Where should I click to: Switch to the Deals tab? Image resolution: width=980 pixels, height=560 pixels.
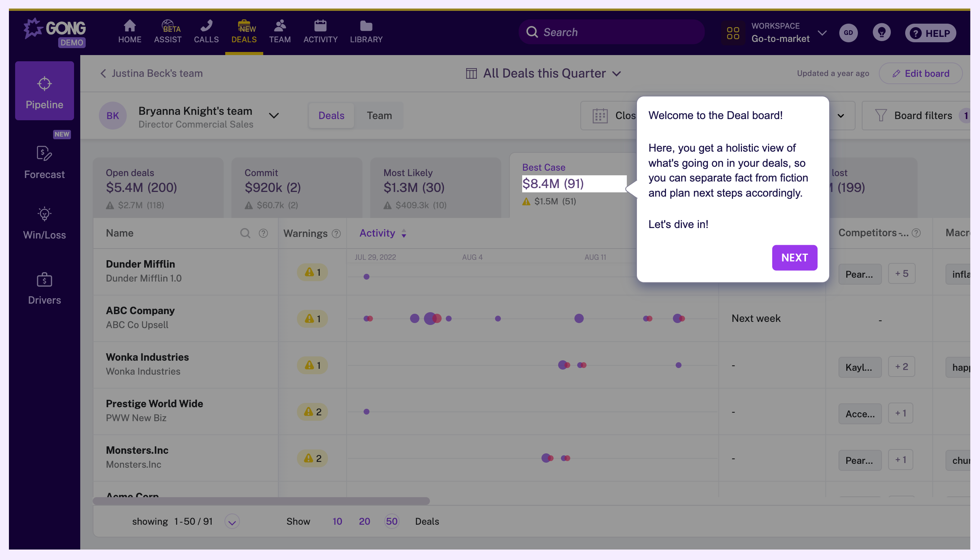pos(331,116)
